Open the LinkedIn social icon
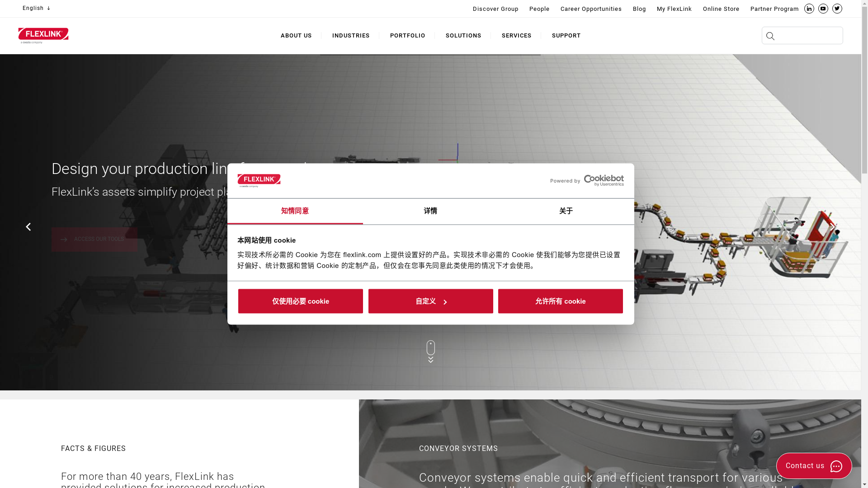This screenshot has height=488, width=868. tap(809, 9)
